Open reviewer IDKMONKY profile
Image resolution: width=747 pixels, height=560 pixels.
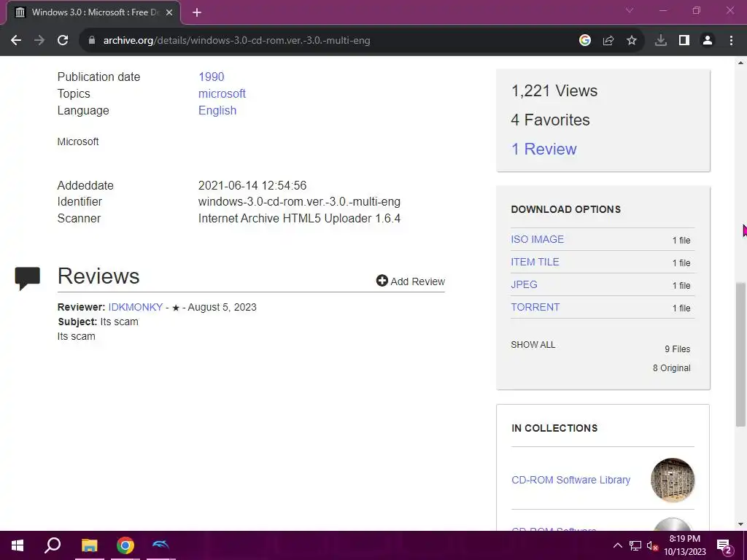click(135, 307)
